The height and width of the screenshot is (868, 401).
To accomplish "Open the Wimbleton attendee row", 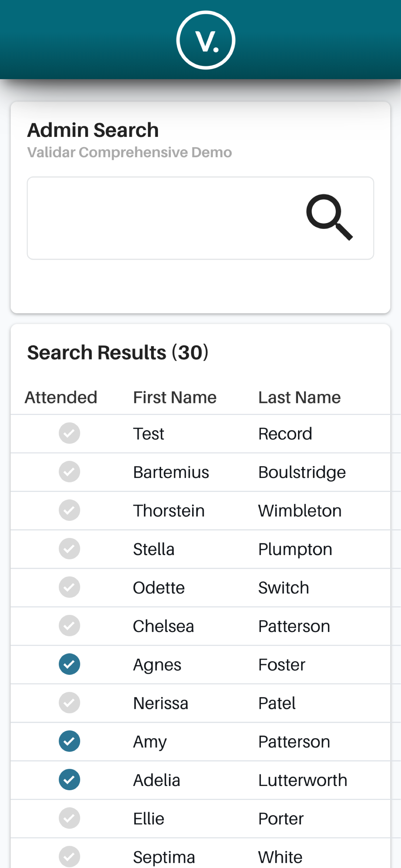I will coord(300,511).
